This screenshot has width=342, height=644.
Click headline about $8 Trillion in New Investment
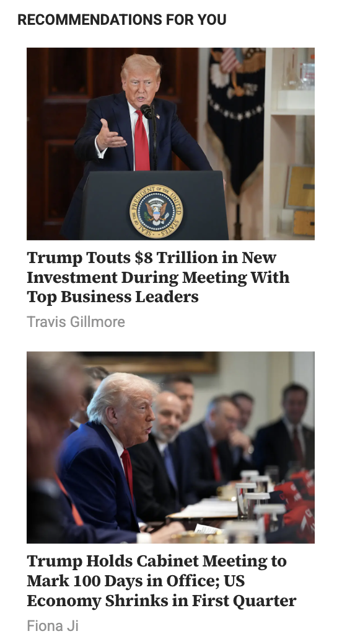(158, 277)
